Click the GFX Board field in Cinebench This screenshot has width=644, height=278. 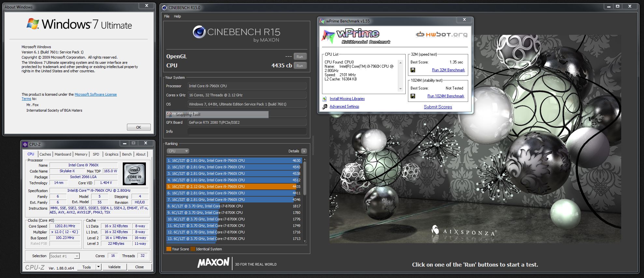[247, 122]
